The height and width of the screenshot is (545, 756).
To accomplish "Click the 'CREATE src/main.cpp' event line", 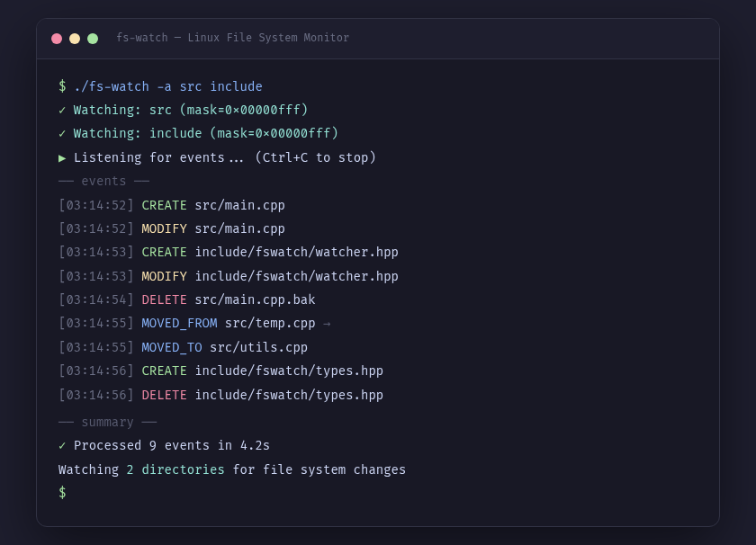I will click(172, 205).
